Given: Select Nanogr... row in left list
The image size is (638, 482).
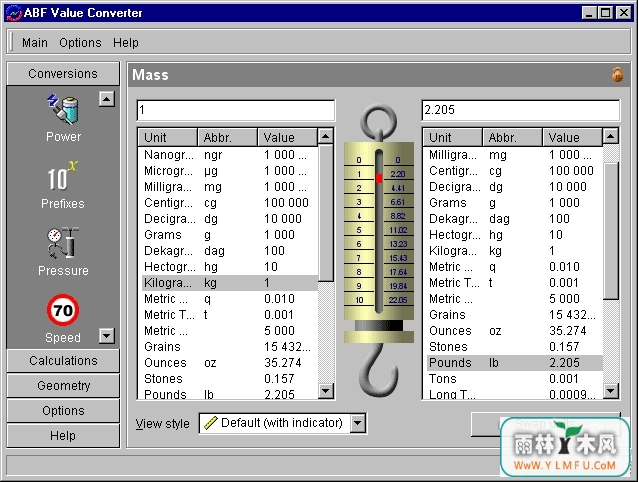Looking at the screenshot, I should click(228, 155).
